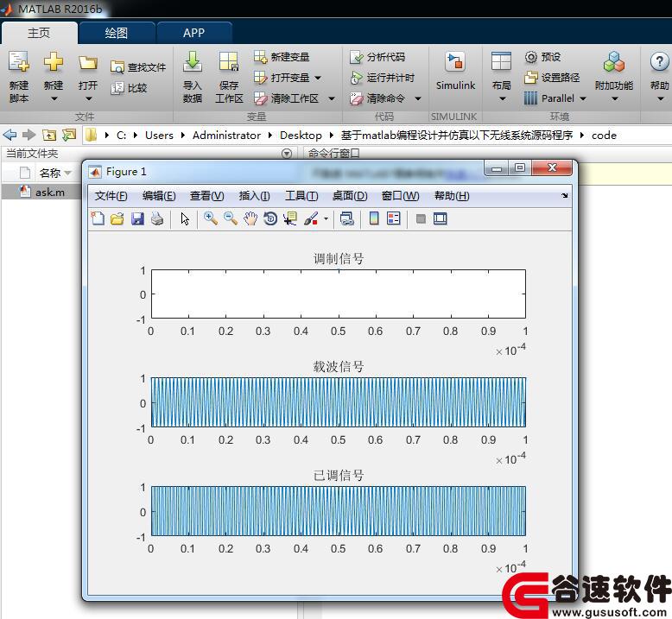Click the Open (打开) folder icon
672x619 pixels.
pyautogui.click(x=88, y=63)
